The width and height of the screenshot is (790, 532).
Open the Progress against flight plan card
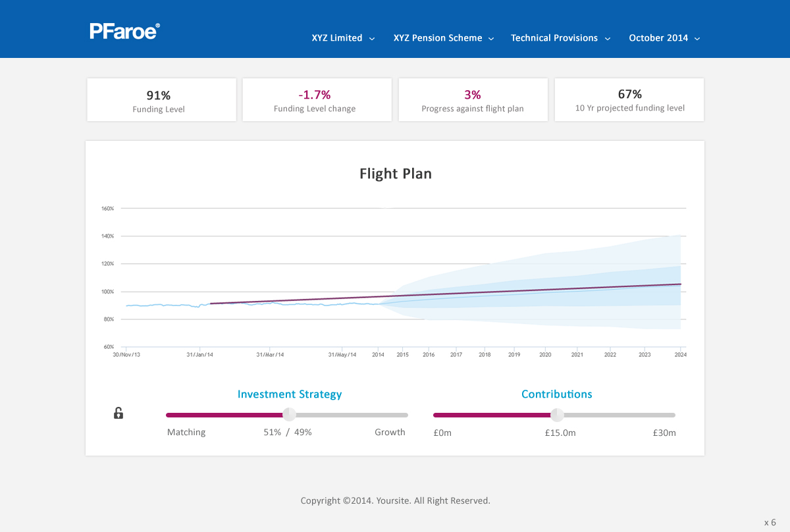tap(473, 100)
